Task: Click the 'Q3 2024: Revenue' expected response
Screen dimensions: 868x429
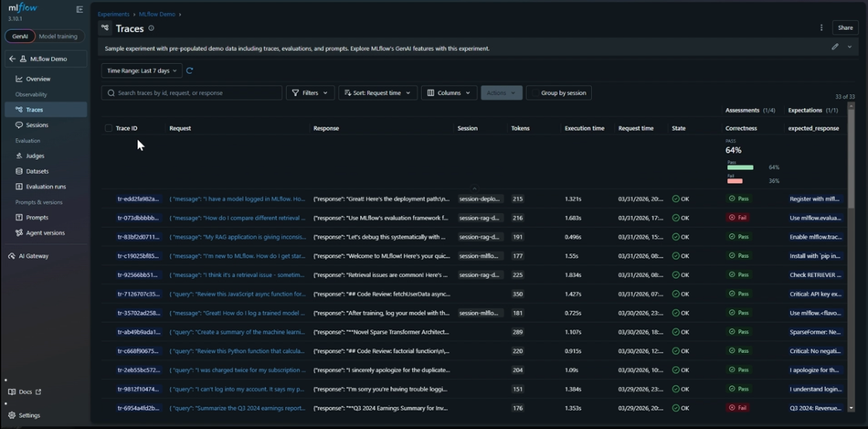Action: pos(815,408)
